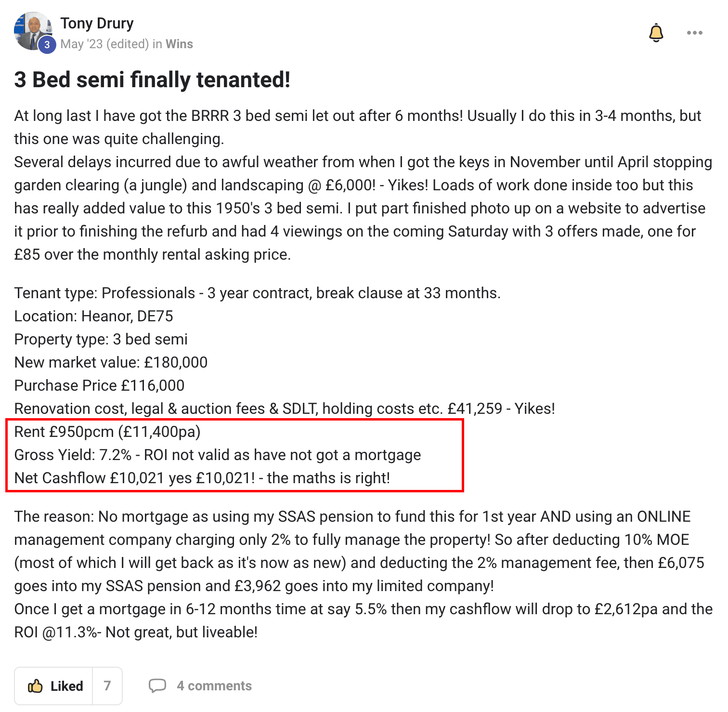This screenshot has height=712, width=728.
Task: Open the three-dot more options menu
Action: coord(694,33)
